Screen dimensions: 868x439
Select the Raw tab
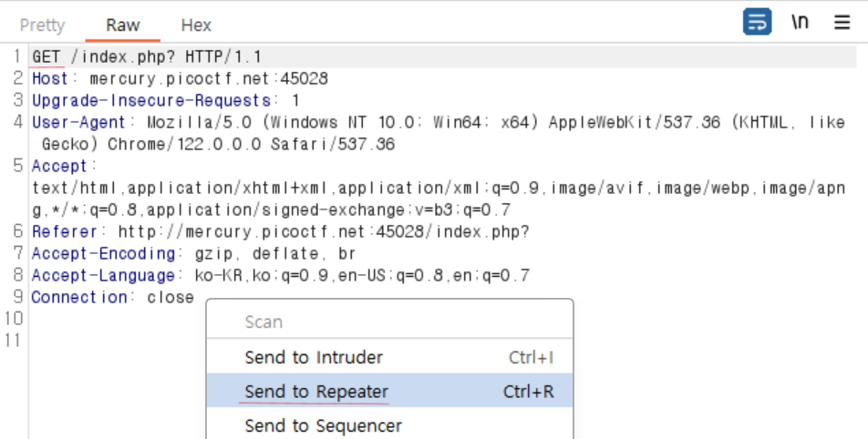pyautogui.click(x=123, y=25)
